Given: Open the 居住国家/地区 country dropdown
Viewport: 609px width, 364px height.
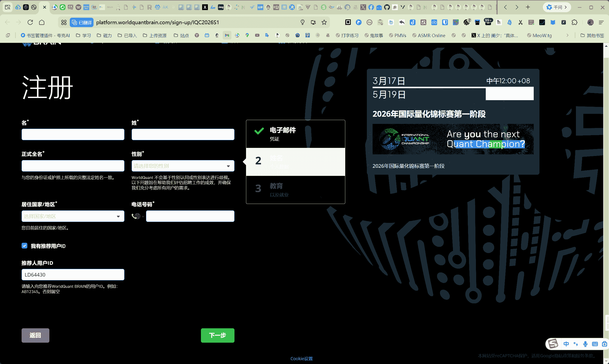Looking at the screenshot, I should tap(73, 216).
